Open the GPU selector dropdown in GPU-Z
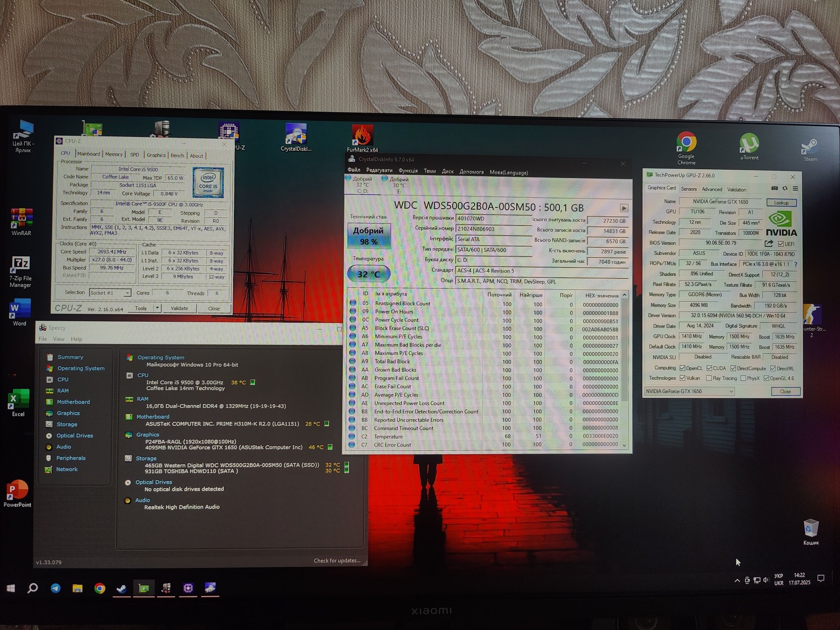The width and height of the screenshot is (840, 630). tap(689, 391)
